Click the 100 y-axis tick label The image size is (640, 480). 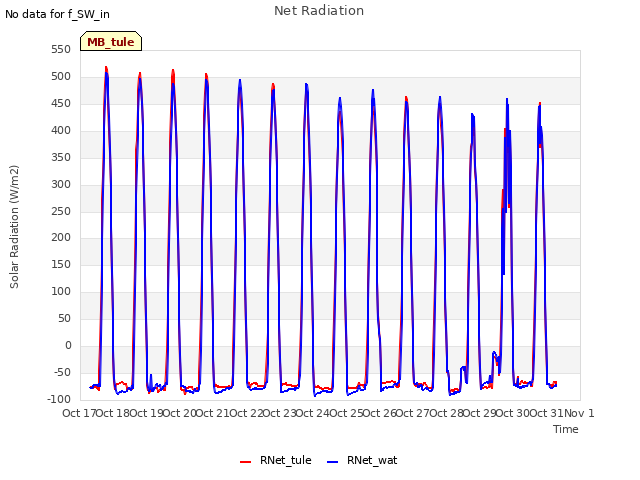point(61,292)
